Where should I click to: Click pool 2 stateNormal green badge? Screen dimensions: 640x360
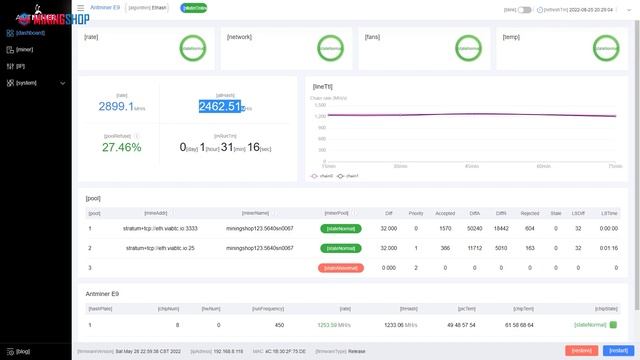[x=341, y=248]
